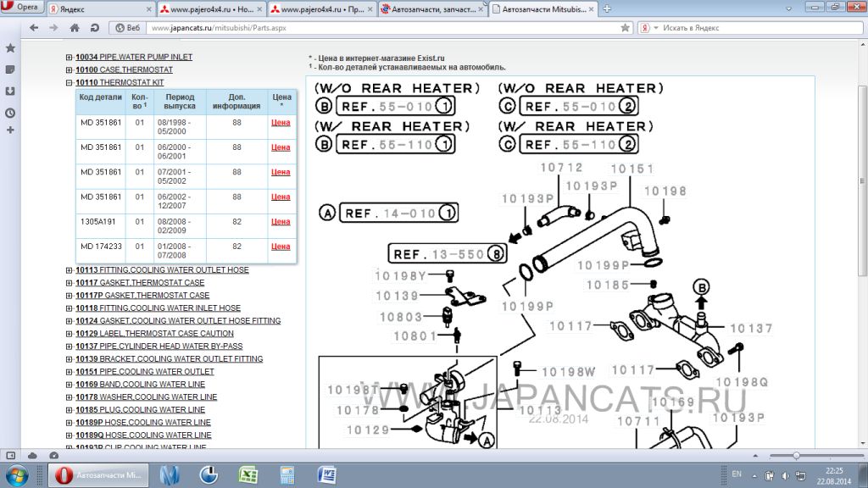This screenshot has height=488, width=868.
Task: Open the Windows Start button
Action: tap(17, 475)
